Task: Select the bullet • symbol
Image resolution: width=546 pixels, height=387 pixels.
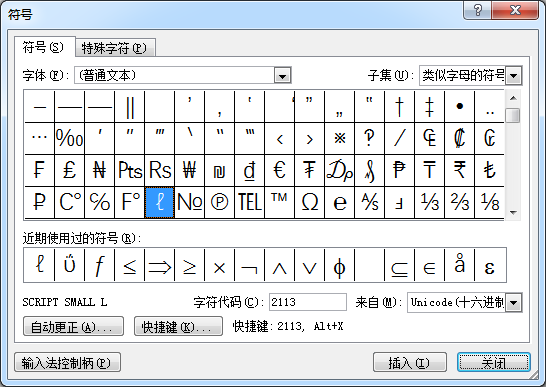Action: click(459, 107)
